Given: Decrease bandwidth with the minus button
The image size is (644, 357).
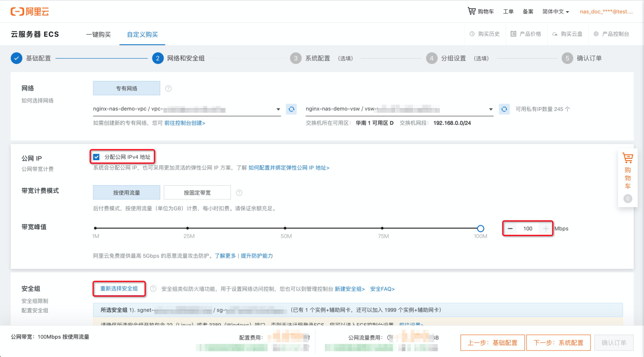Looking at the screenshot, I should tap(510, 228).
